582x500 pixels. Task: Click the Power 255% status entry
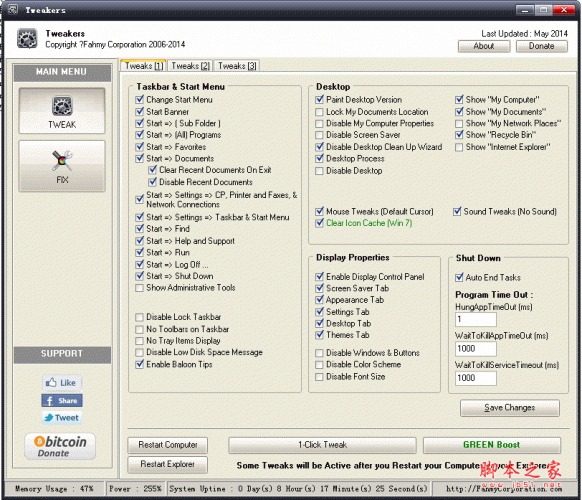[135, 488]
